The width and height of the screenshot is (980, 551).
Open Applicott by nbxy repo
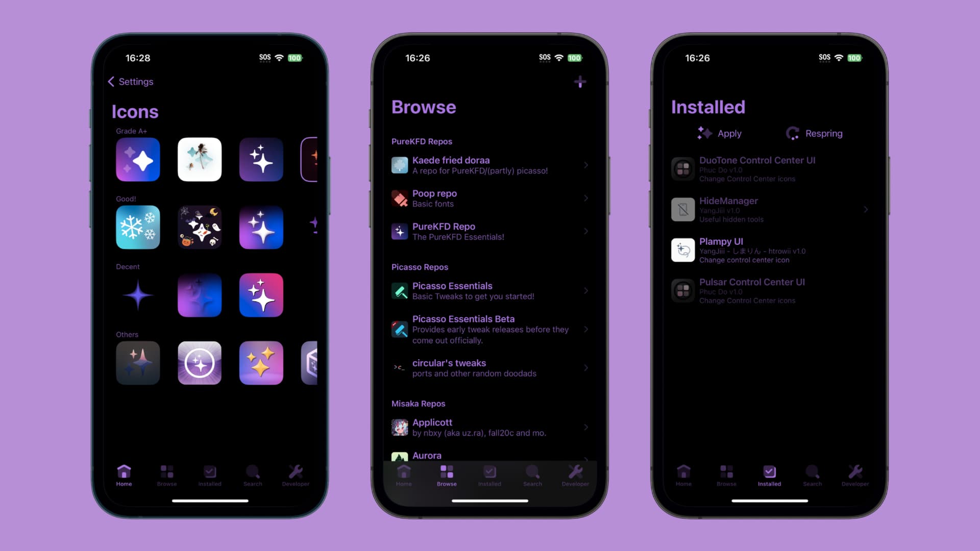pyautogui.click(x=490, y=427)
